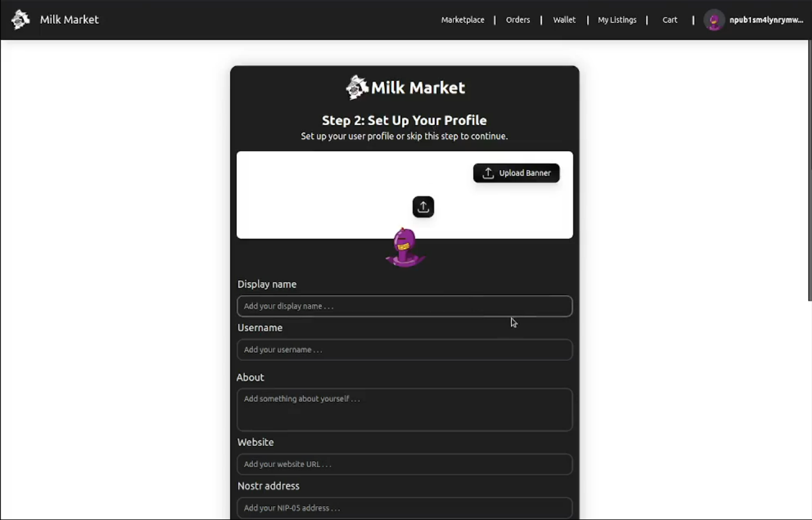Click the Website URL field

[404, 464]
